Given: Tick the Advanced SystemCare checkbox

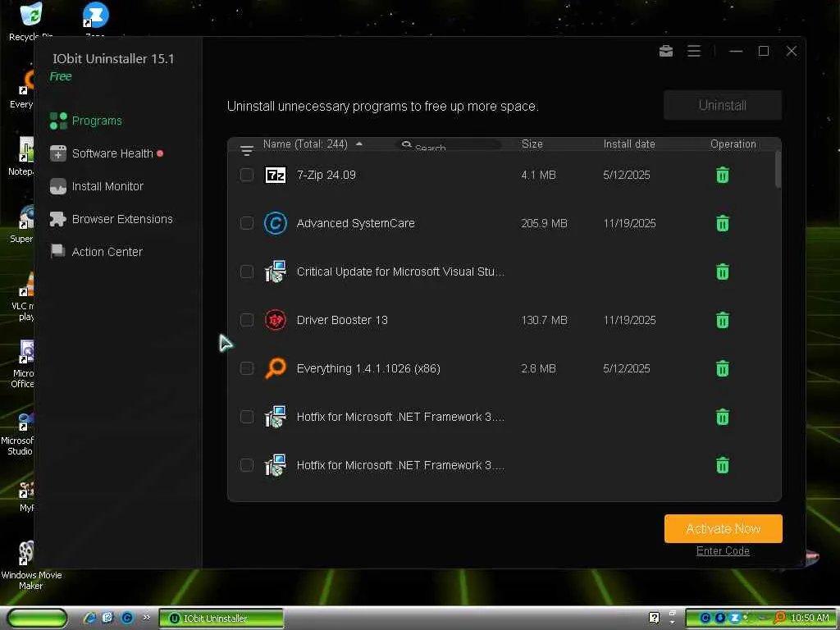Looking at the screenshot, I should coord(246,223).
